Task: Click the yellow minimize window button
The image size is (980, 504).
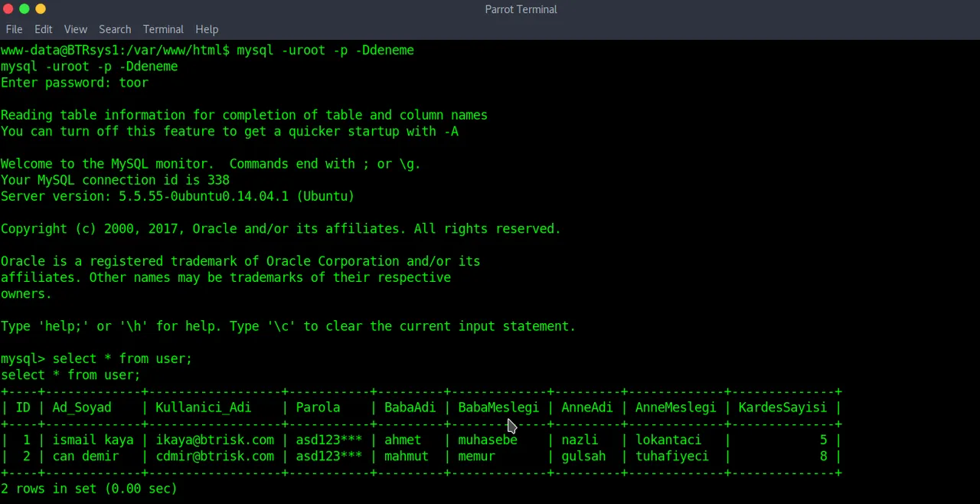Action: pyautogui.click(x=41, y=9)
